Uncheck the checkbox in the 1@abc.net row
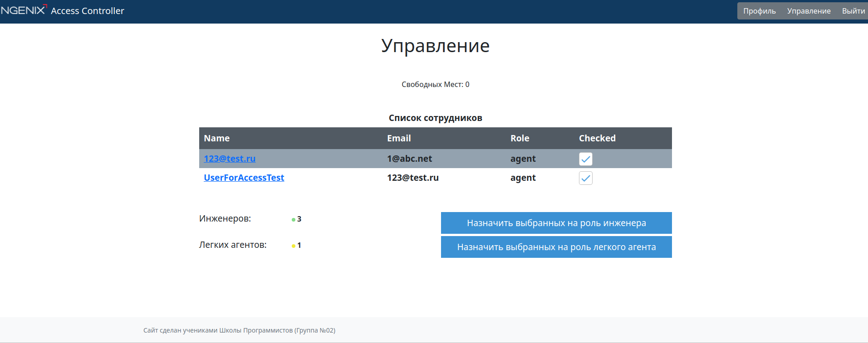This screenshot has height=343, width=868. click(x=585, y=159)
